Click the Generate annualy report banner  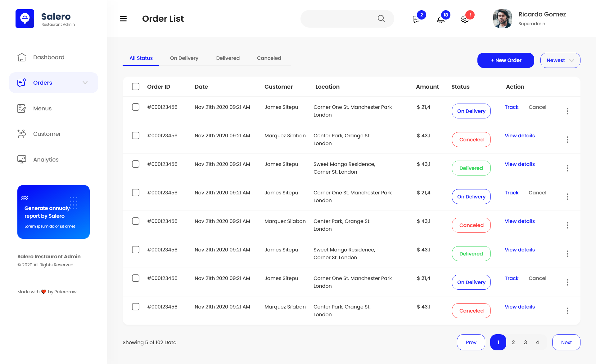tap(53, 212)
